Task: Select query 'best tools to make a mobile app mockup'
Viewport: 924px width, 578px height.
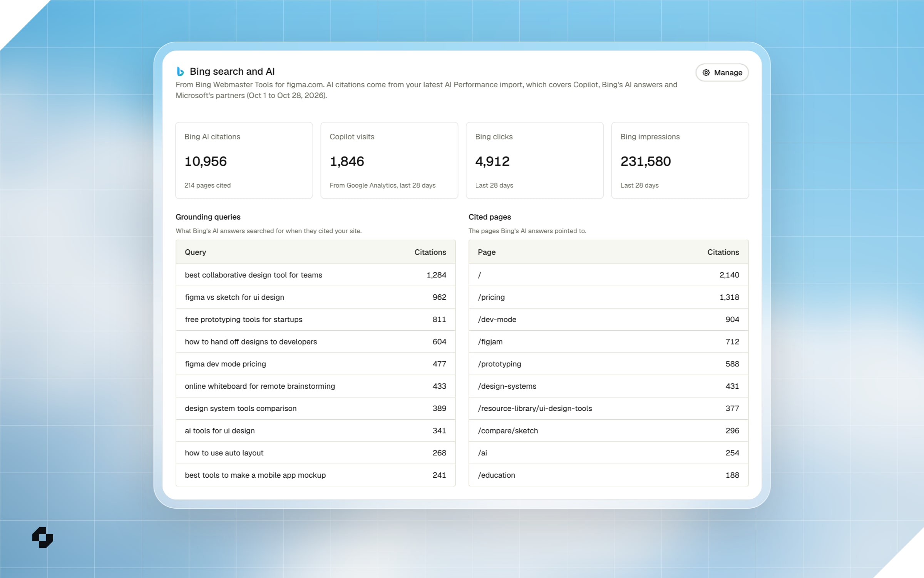Action: [316, 475]
